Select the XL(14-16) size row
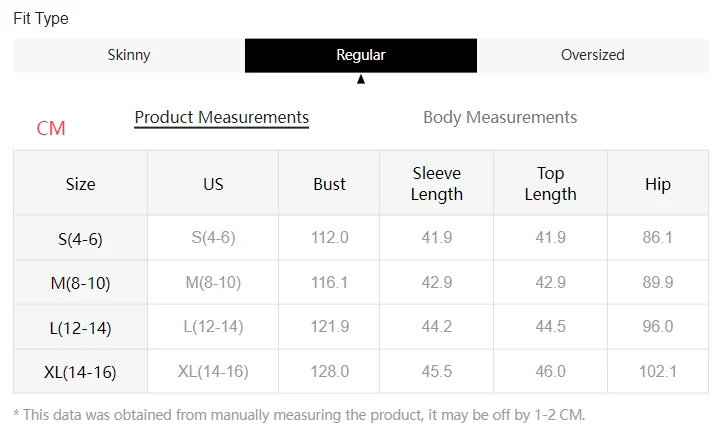Viewport: 712px width, 434px height. tap(80, 372)
